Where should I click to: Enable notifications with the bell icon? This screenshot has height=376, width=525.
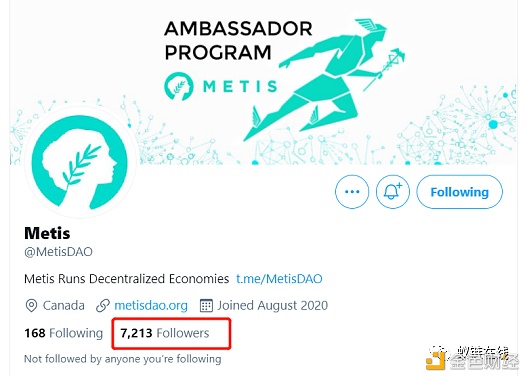pyautogui.click(x=392, y=192)
